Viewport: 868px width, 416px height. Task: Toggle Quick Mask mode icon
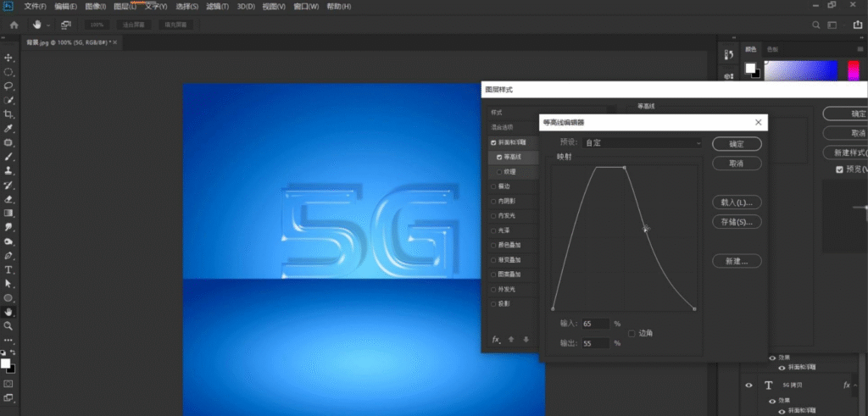tap(8, 383)
